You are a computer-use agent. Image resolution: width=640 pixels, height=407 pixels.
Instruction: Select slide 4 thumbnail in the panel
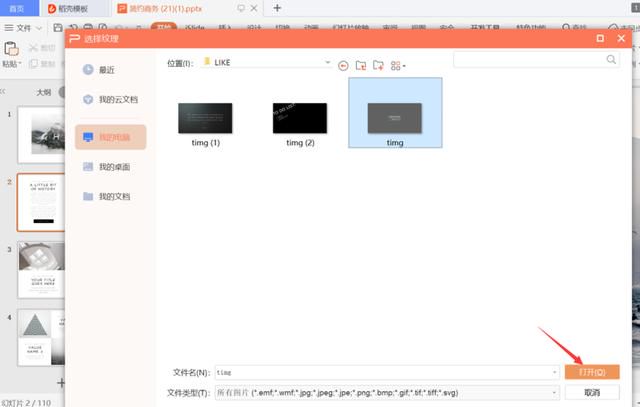41,337
